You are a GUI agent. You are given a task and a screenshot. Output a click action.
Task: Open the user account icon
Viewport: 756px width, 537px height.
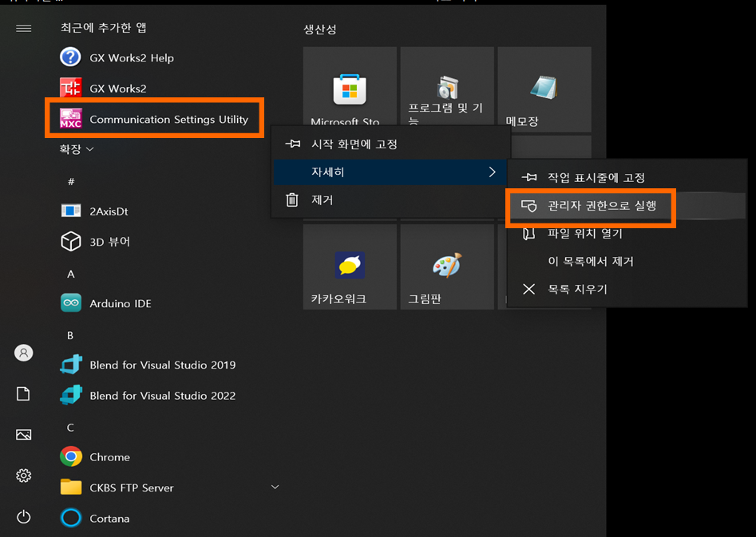[x=24, y=353]
